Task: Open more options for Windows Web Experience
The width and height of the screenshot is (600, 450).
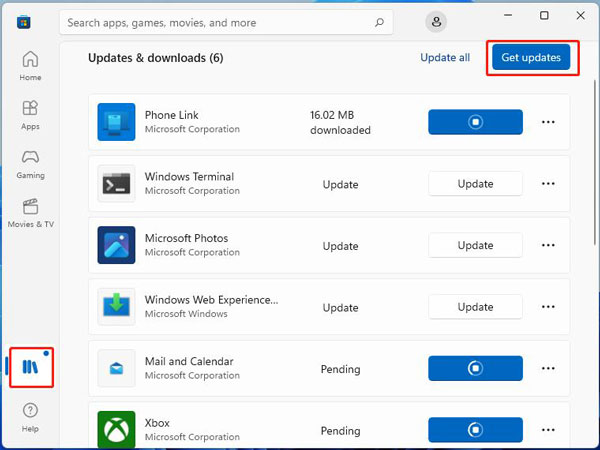Action: coord(548,307)
